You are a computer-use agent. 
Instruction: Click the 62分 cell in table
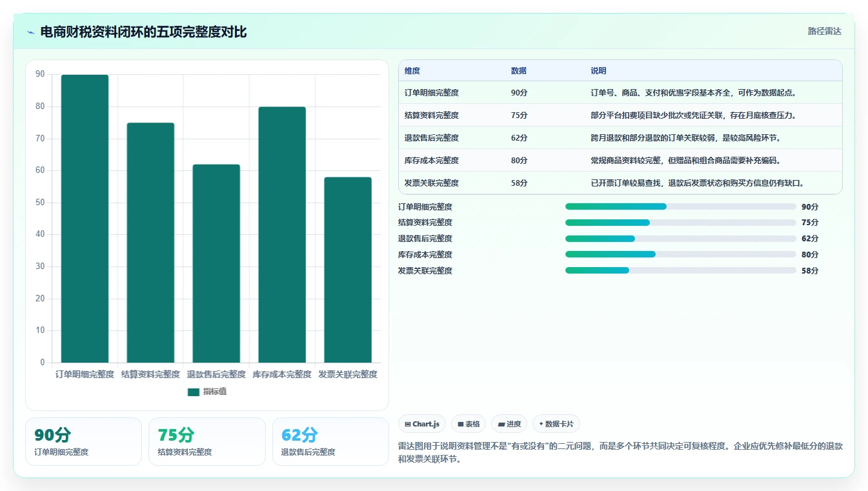(x=519, y=138)
